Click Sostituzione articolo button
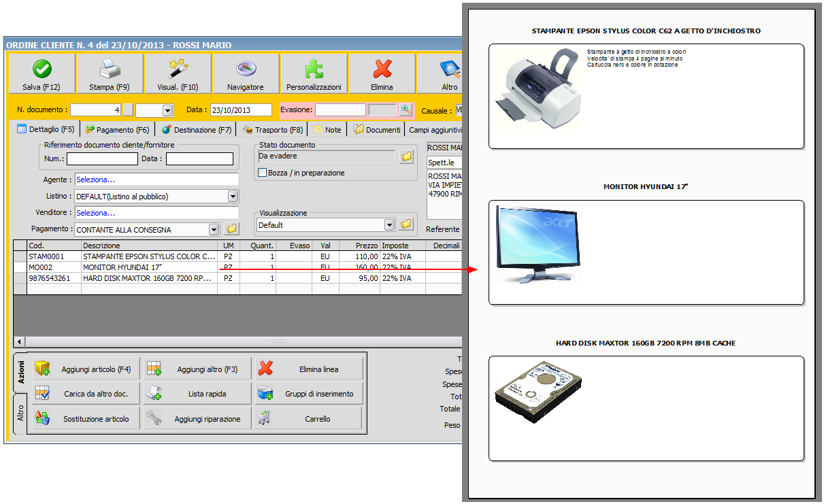This screenshot has height=504, width=824. [x=86, y=418]
